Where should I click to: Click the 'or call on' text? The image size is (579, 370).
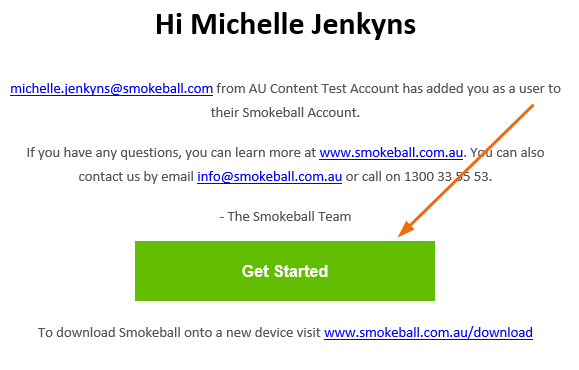(x=373, y=177)
